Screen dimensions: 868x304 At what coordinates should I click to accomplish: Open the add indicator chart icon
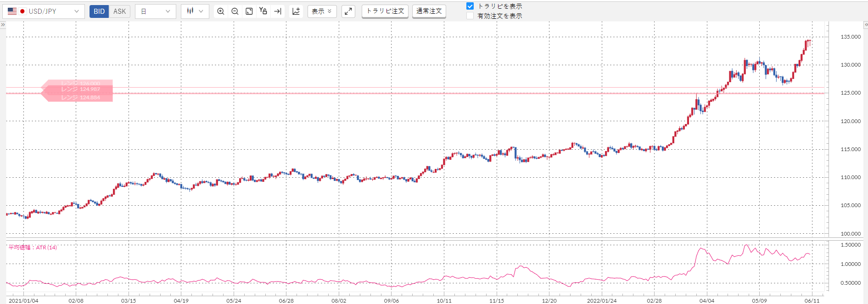296,11
